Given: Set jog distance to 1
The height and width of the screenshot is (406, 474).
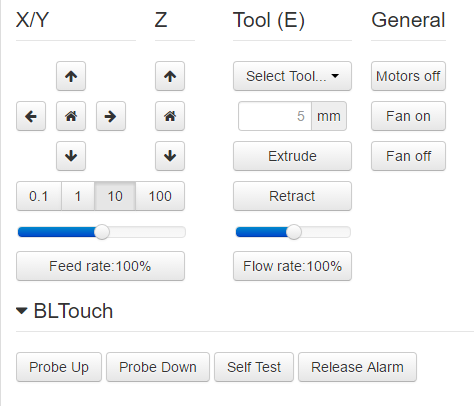Looking at the screenshot, I should click(x=78, y=196).
